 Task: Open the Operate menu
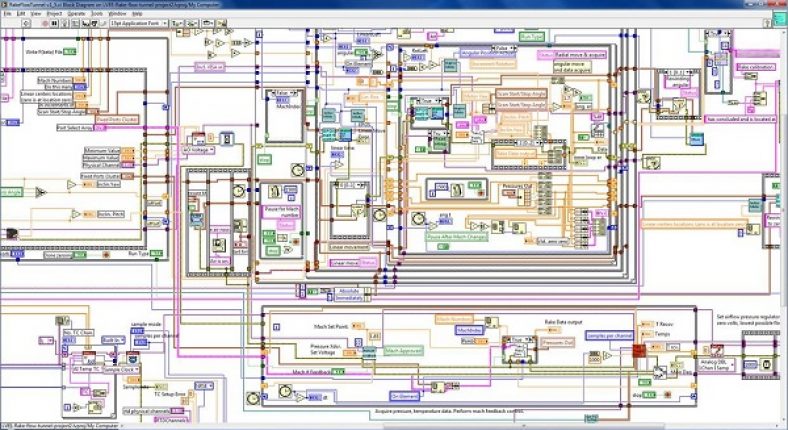pos(76,14)
